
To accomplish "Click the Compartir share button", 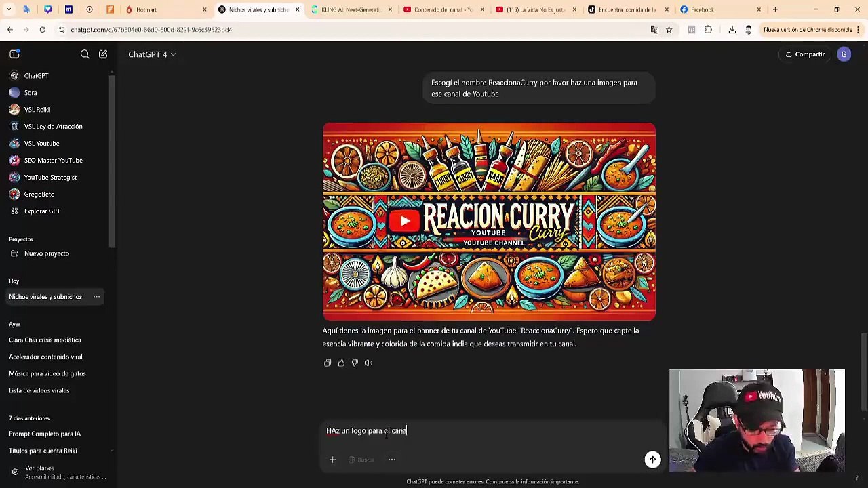I will pos(805,54).
